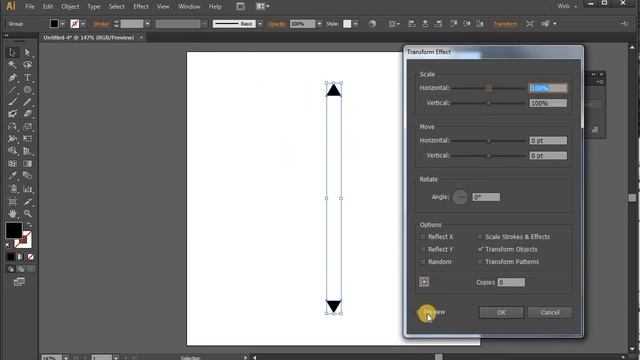Click the Isolate Selected Object icon
The image size is (640, 360).
pos(530,24)
